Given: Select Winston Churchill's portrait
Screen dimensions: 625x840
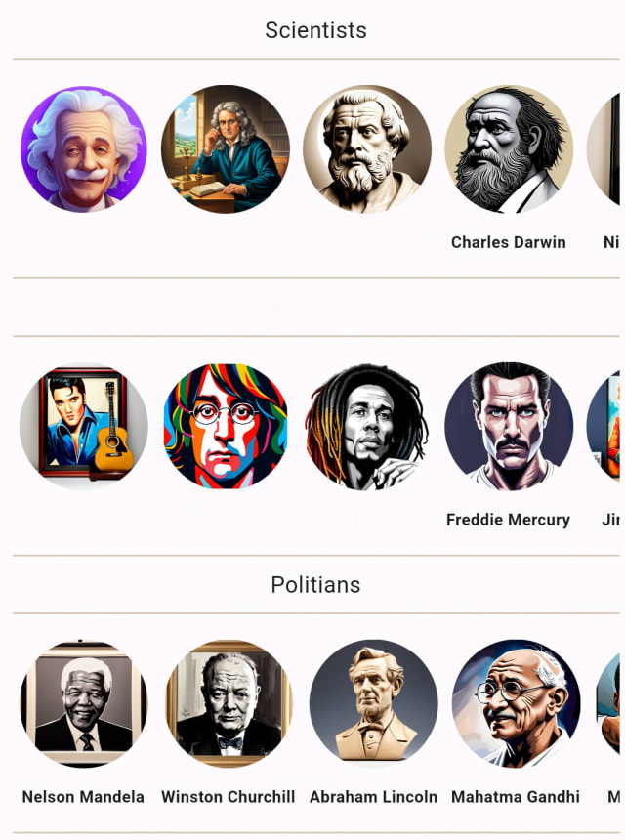Looking at the screenshot, I should coord(229,703).
